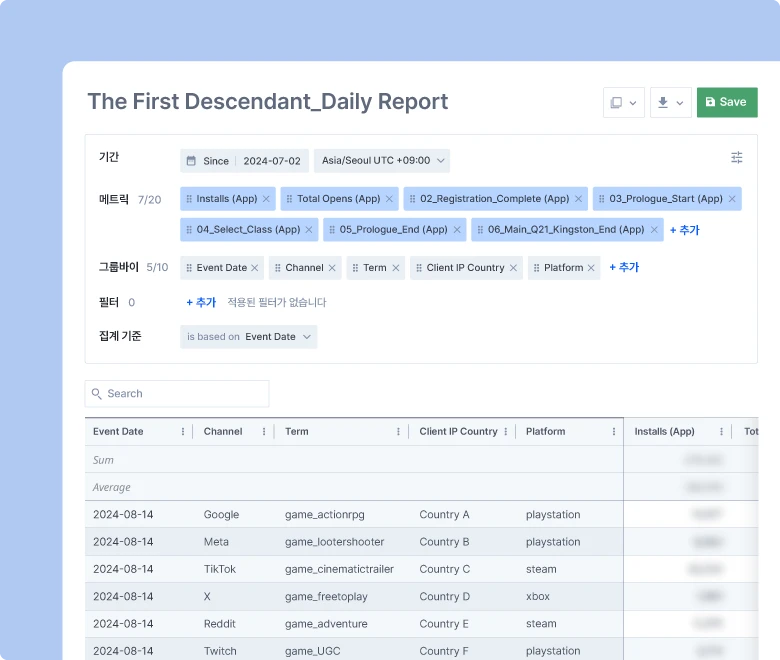Remove the Channel group-by chip

pyautogui.click(x=332, y=268)
